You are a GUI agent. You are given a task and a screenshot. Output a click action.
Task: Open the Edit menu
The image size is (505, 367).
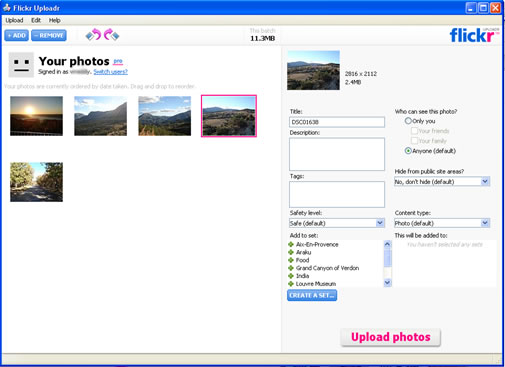(x=36, y=20)
